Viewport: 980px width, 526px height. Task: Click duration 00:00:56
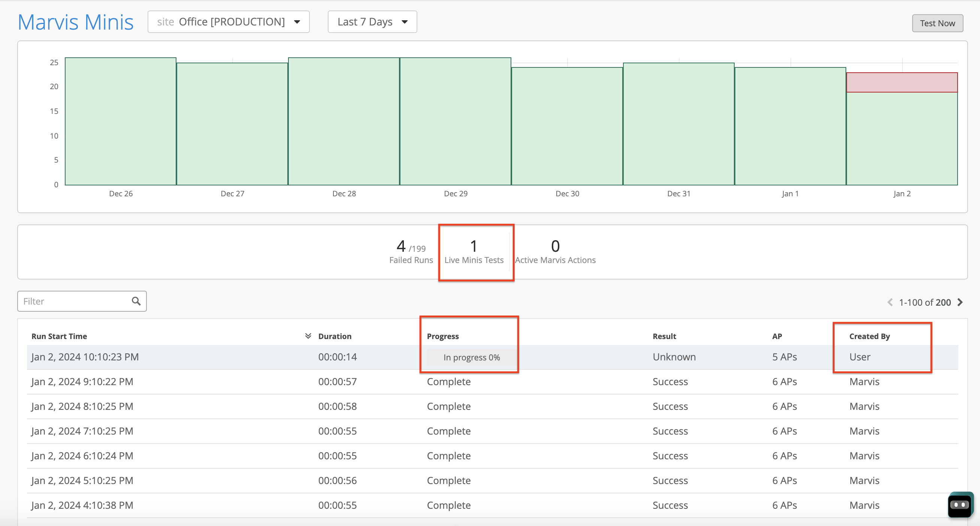[x=338, y=480]
